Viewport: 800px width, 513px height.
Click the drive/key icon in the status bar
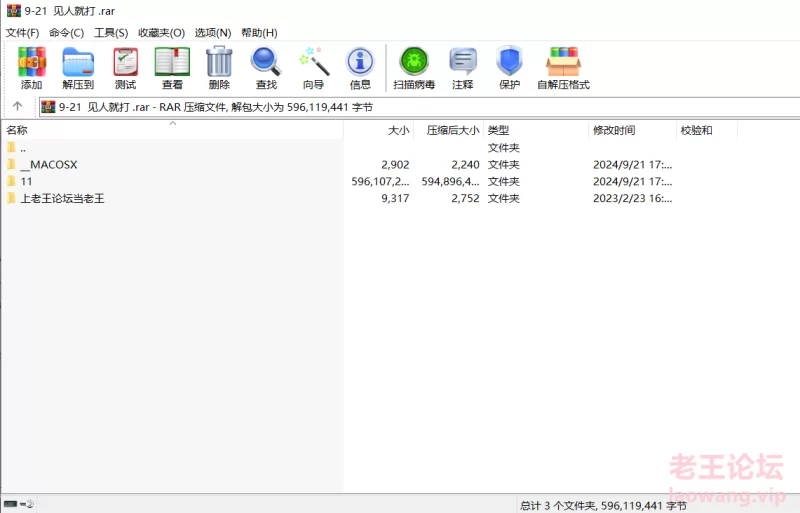pos(18,504)
